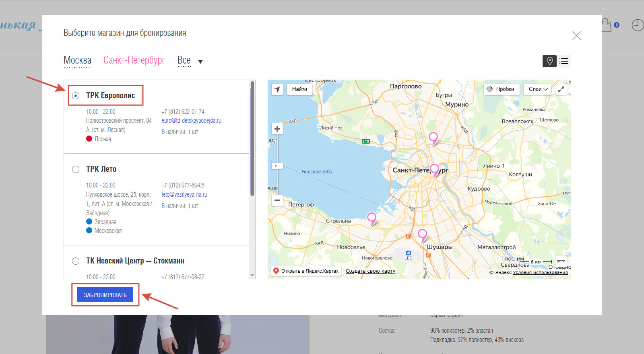This screenshot has width=644, height=354.
Task: Switch to the Москва city tab
Action: pyautogui.click(x=78, y=60)
